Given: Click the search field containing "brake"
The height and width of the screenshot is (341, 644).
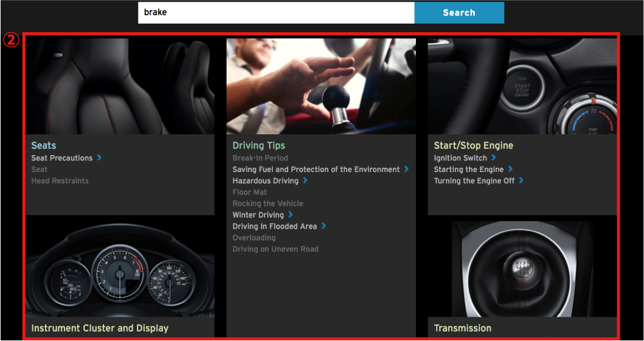Looking at the screenshot, I should pyautogui.click(x=275, y=13).
